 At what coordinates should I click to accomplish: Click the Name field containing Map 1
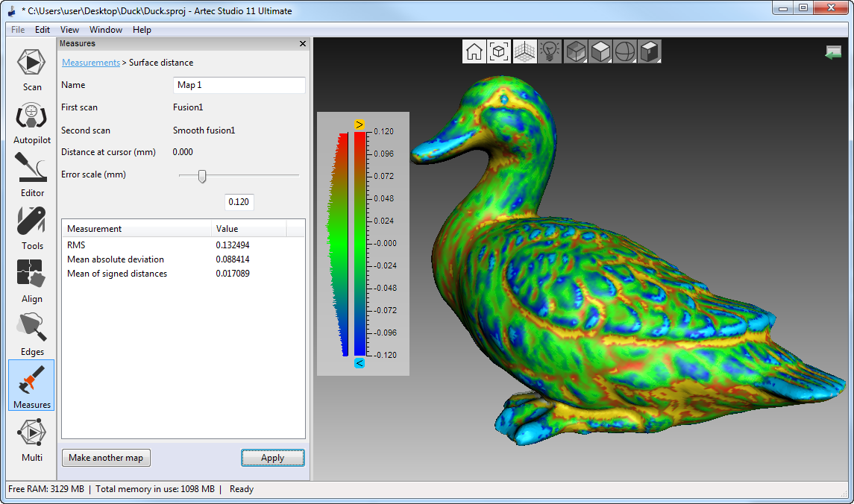(x=239, y=85)
